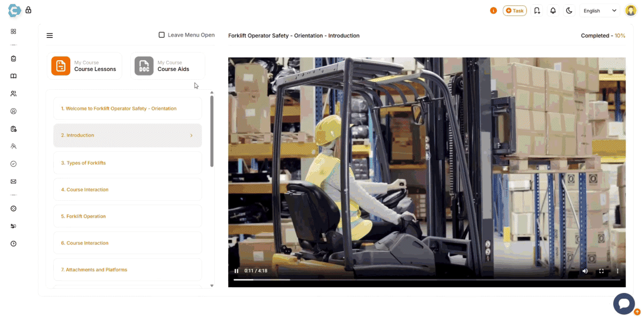Screen dimensions: 644x319
Task: Click the hamburger menu icon
Action: (50, 35)
